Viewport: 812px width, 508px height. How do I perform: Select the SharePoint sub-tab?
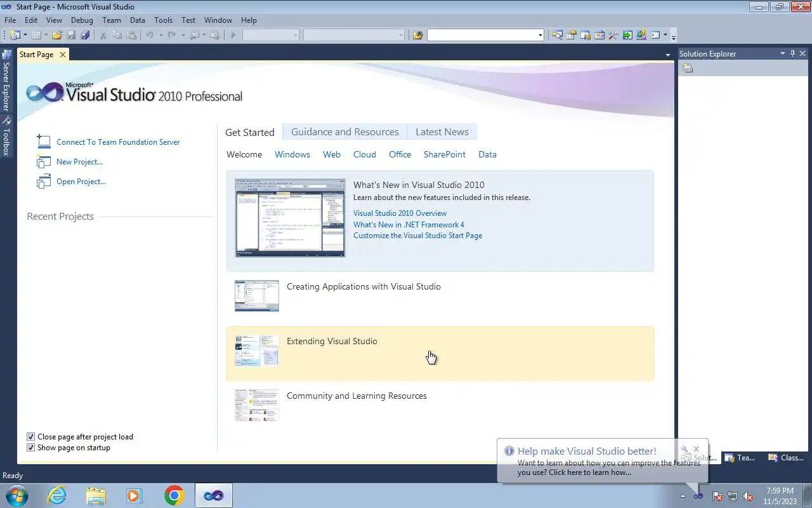[445, 154]
